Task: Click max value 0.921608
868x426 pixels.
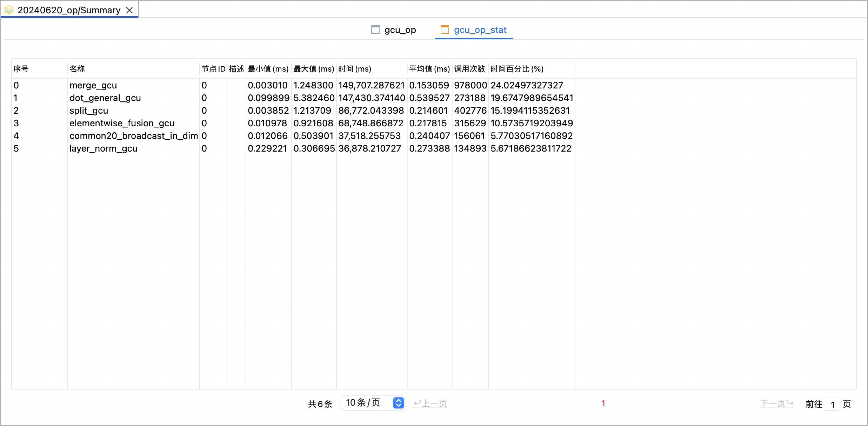Action: (313, 123)
